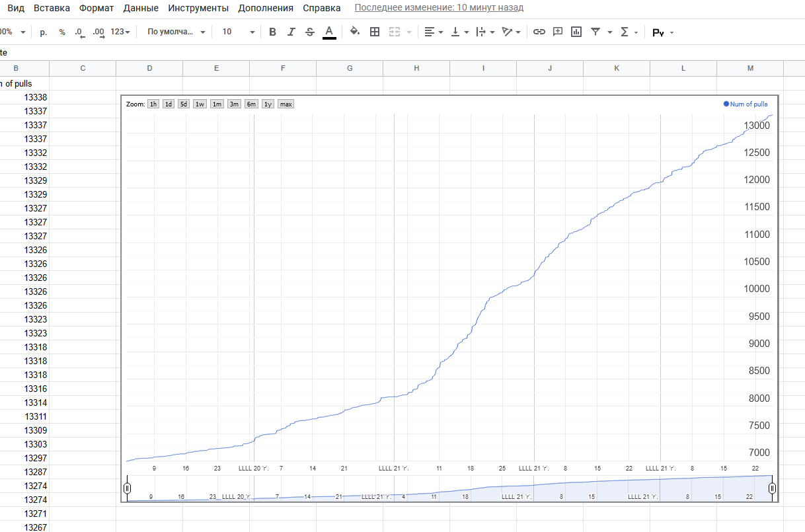The image size is (805, 532).
Task: Set the chart zoom to 1m
Action: pyautogui.click(x=217, y=104)
